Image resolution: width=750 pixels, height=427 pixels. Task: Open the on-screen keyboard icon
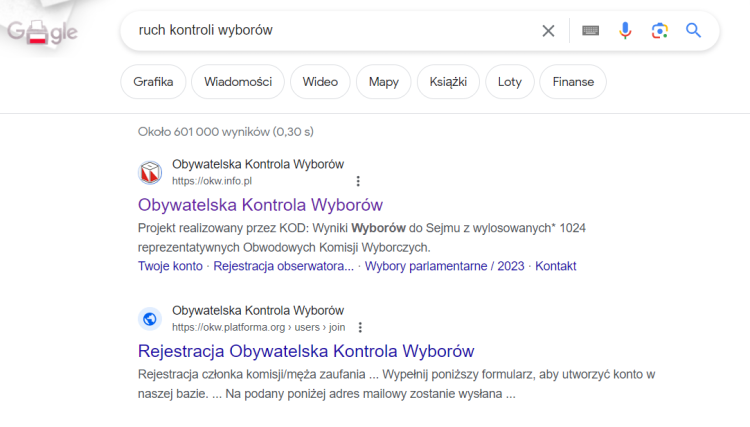(590, 31)
